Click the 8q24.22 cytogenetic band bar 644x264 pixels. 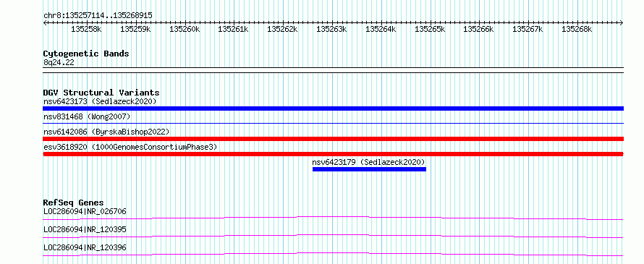333,70
